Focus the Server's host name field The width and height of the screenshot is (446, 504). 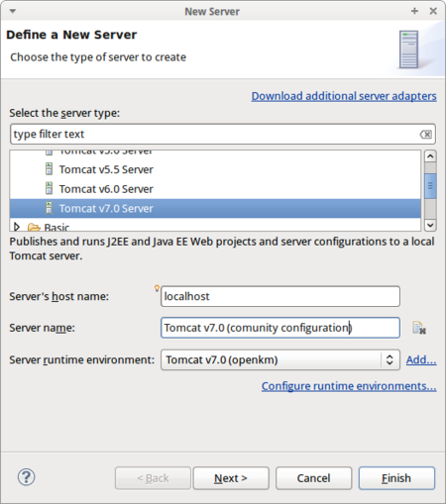(280, 296)
